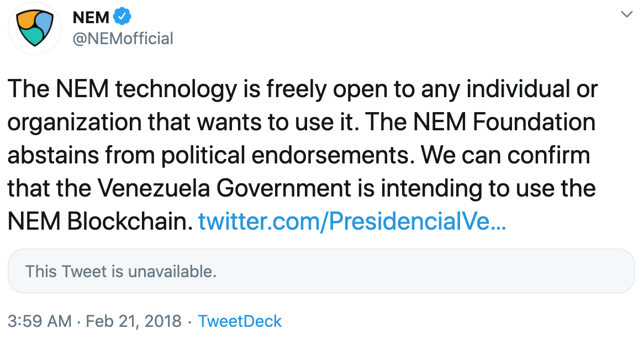Viewport: 644px width, 339px height.
Task: Click the blue verified badge checkmark
Action: [122, 17]
